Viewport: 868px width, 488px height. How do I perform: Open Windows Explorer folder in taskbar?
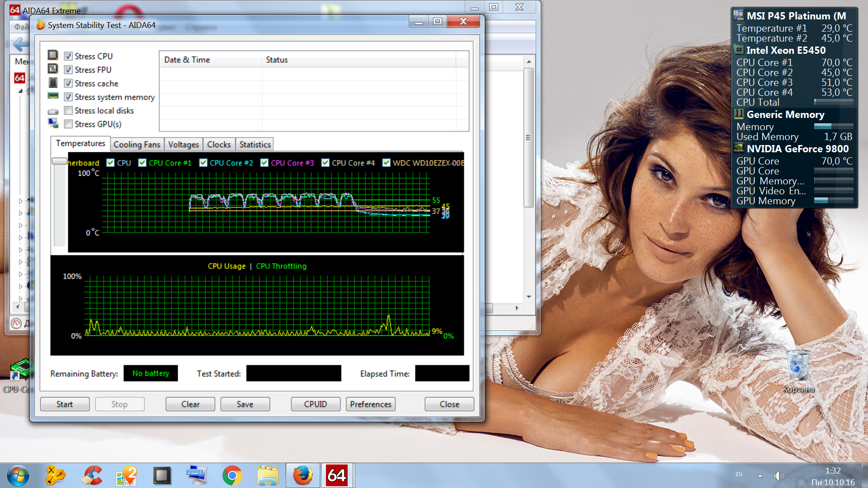(268, 475)
